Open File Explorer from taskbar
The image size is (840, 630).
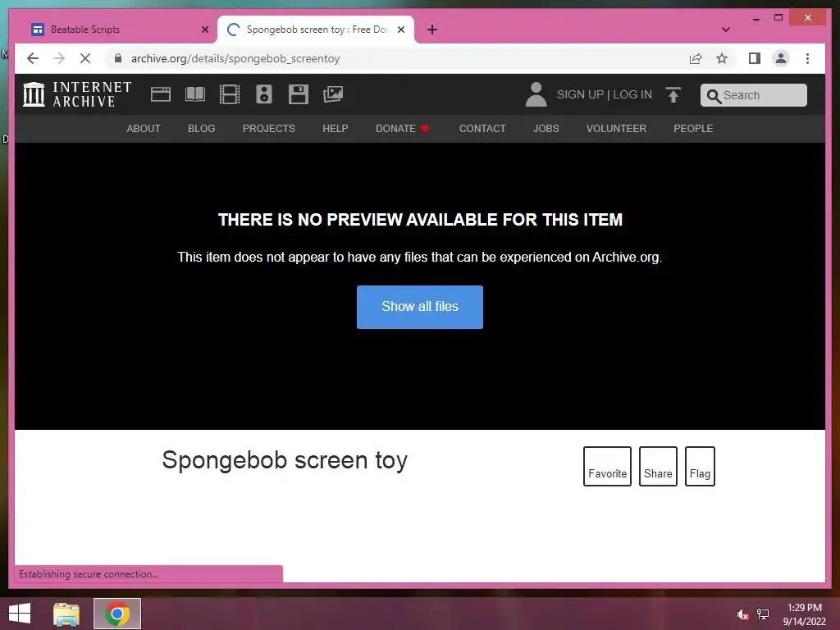click(66, 614)
